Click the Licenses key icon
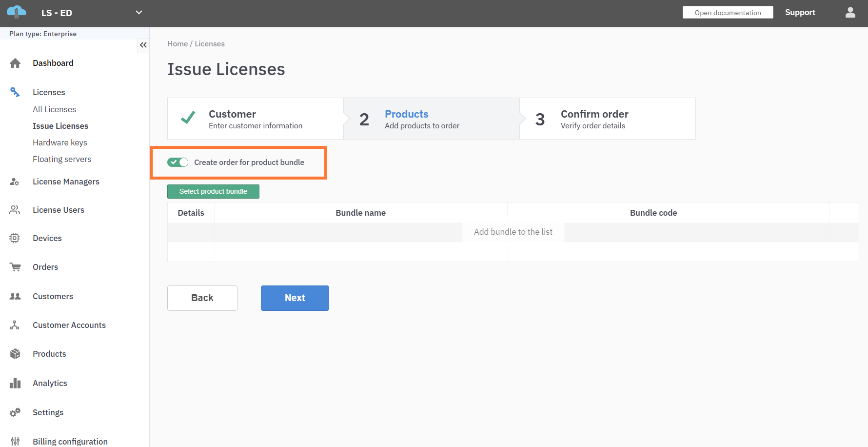This screenshot has width=868, height=447. 15,92
